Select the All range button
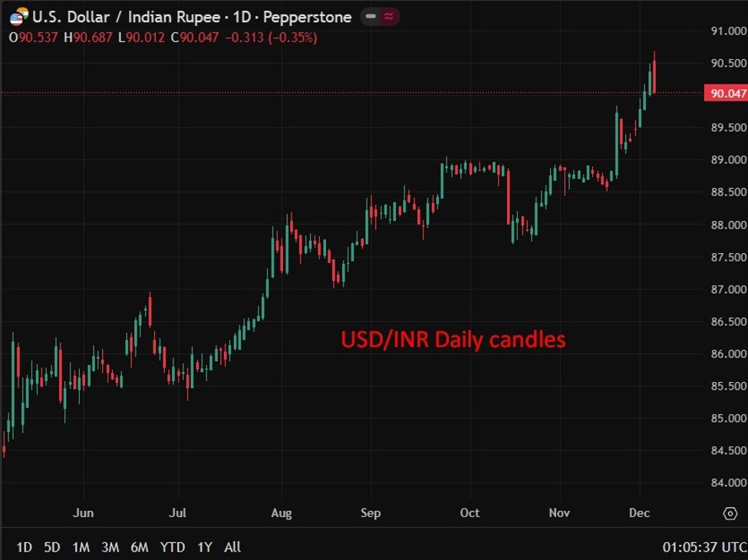 click(x=232, y=548)
